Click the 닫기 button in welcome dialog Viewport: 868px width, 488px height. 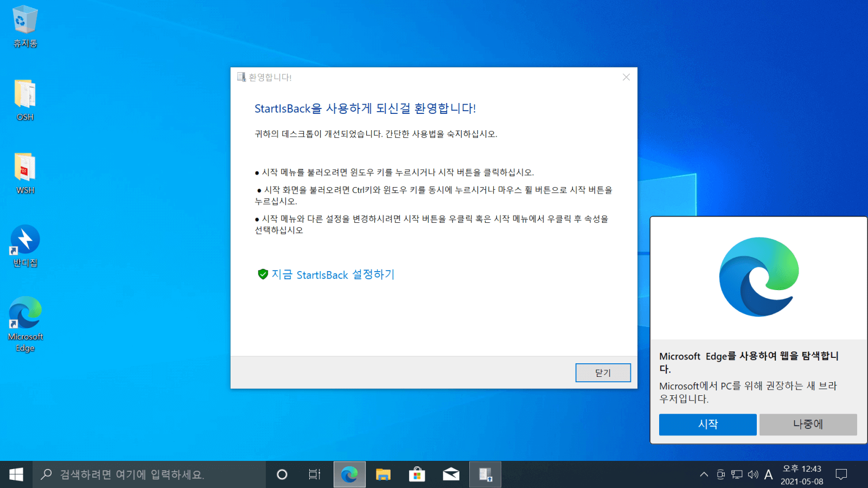(x=603, y=373)
